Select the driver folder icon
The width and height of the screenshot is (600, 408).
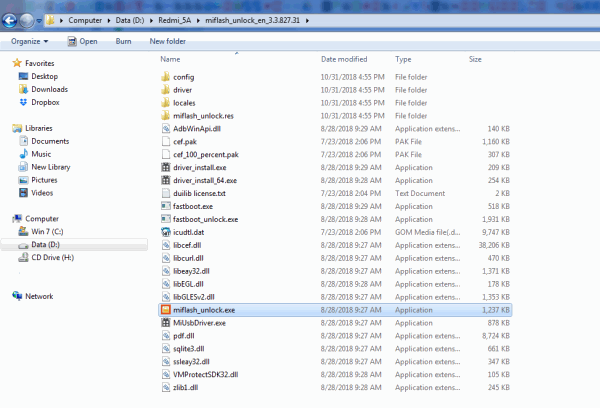coord(165,90)
